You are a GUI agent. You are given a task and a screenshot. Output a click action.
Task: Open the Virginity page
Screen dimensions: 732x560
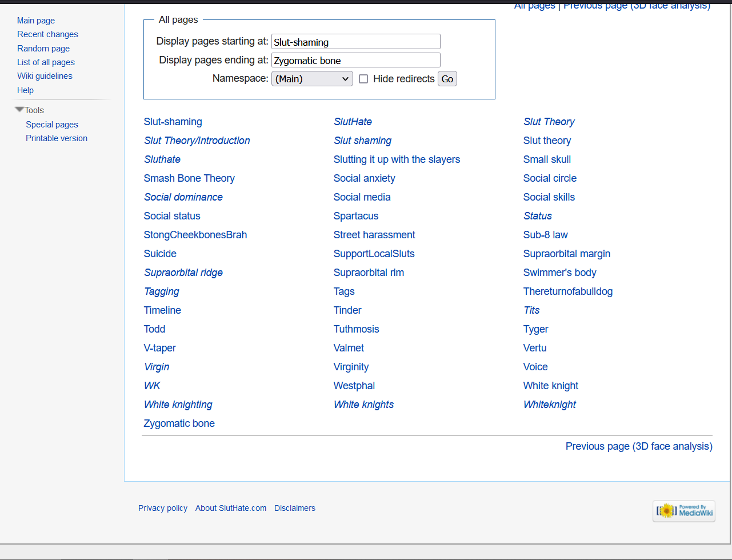click(x=351, y=367)
